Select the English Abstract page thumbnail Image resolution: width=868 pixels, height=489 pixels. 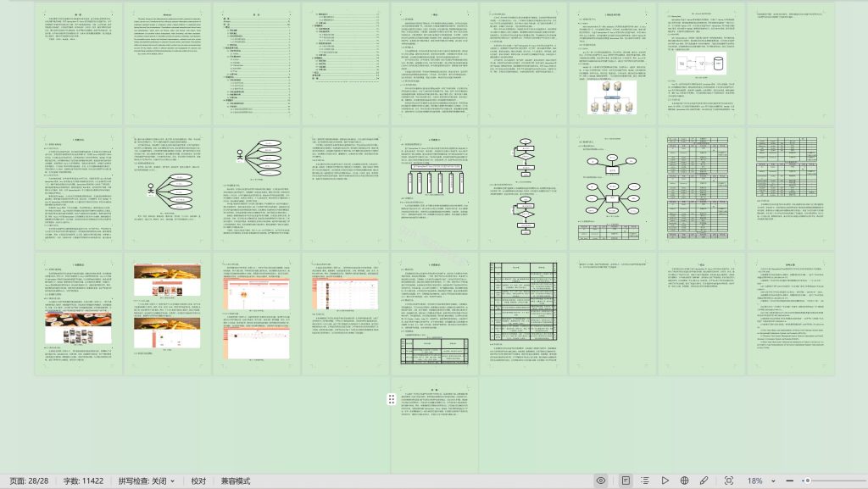[168, 63]
